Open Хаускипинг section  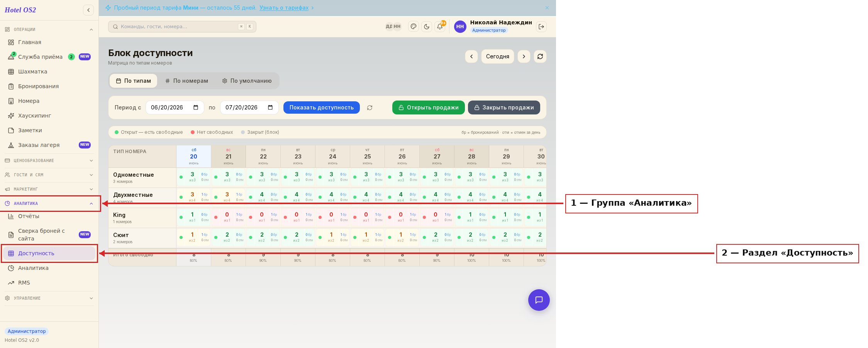[x=49, y=116]
